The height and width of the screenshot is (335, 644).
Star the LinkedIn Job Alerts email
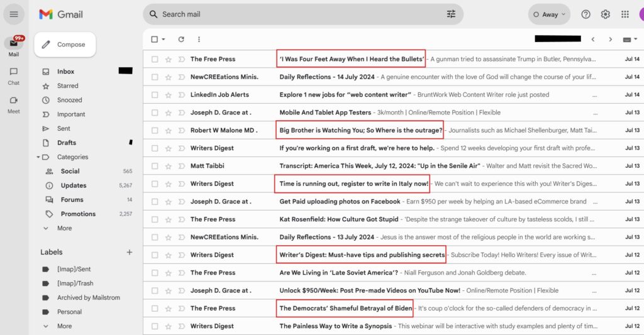click(x=168, y=95)
